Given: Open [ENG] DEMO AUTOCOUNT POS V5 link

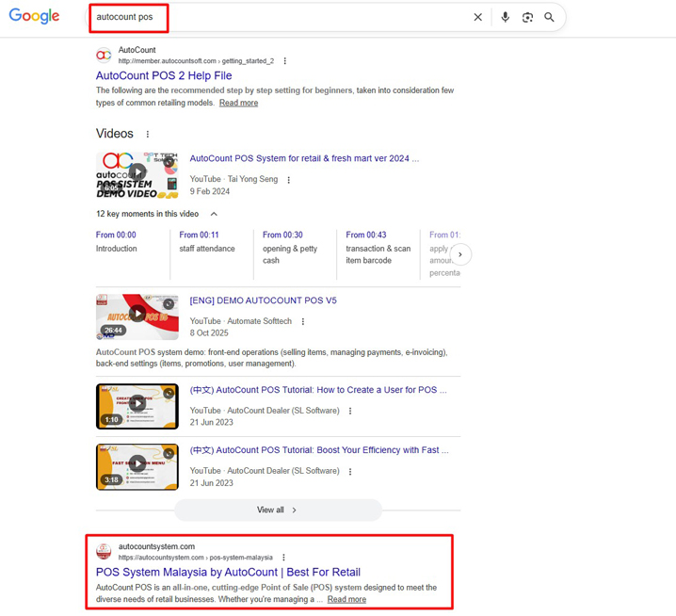Looking at the screenshot, I should tap(263, 300).
